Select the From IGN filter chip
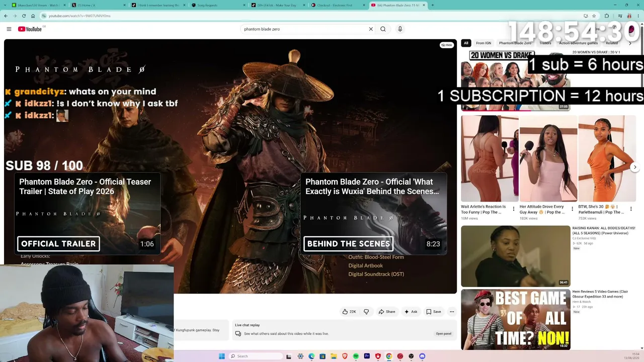 pos(484,43)
